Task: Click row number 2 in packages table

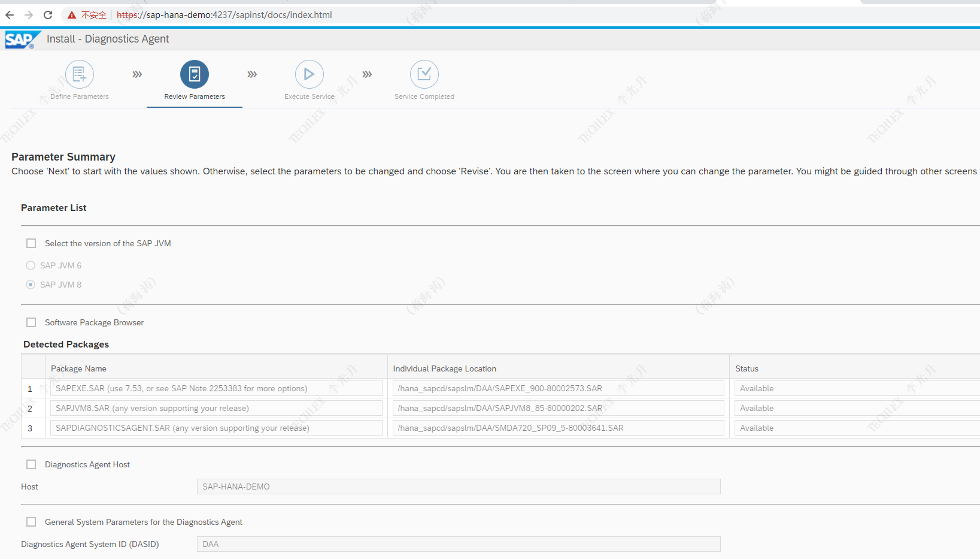Action: click(30, 409)
